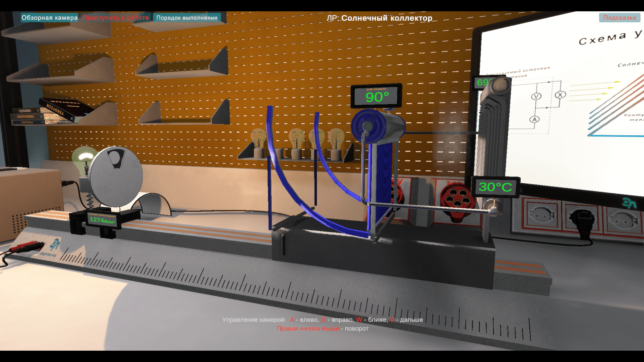Open the 'Подсказки' hints panel
Viewport: 644px width, 362px height.
(x=619, y=18)
